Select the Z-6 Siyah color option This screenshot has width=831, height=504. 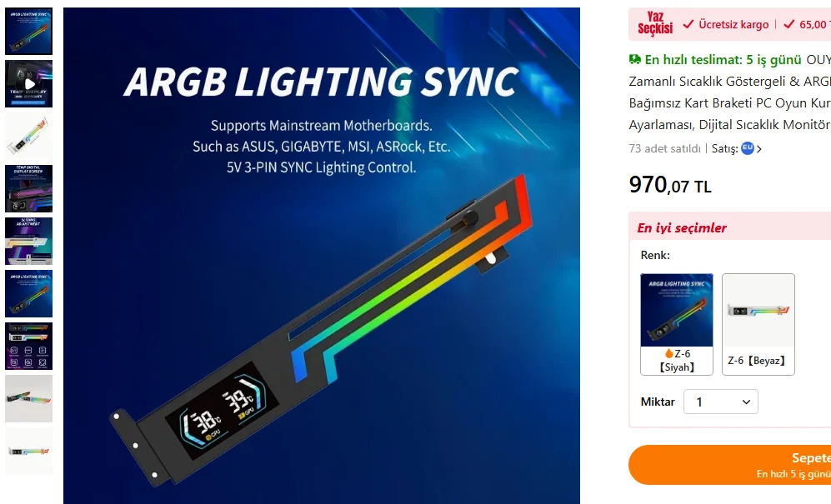(x=677, y=324)
